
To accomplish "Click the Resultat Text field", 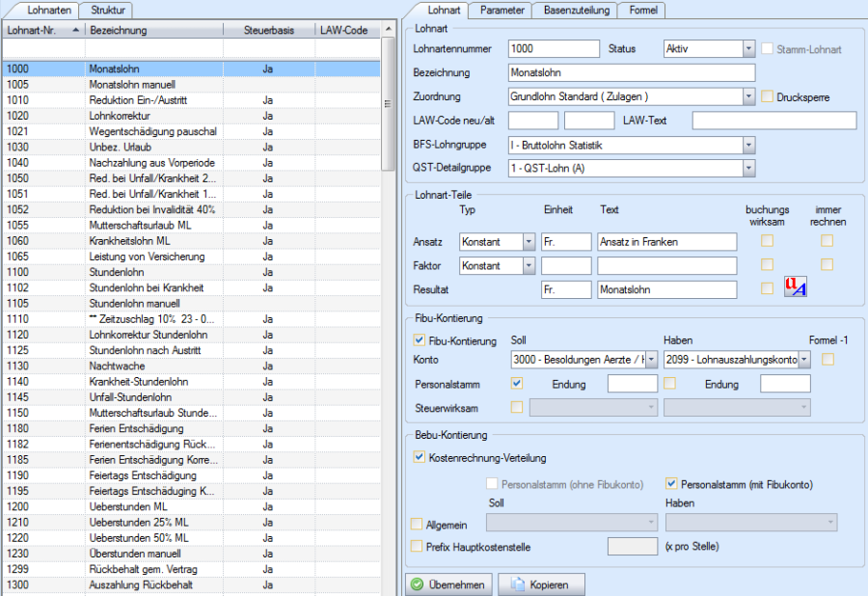I will coord(667,289).
